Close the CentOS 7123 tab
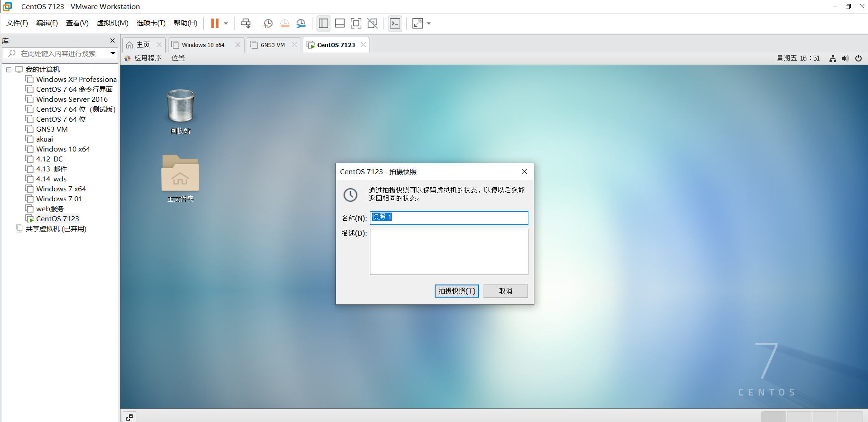The image size is (868, 422). click(363, 44)
